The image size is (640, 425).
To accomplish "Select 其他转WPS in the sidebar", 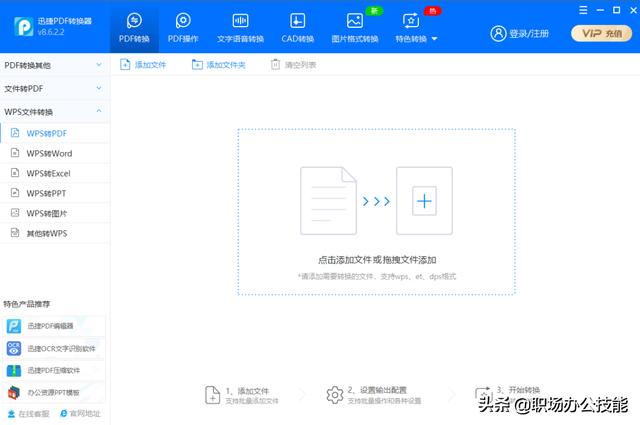I will pos(55,233).
